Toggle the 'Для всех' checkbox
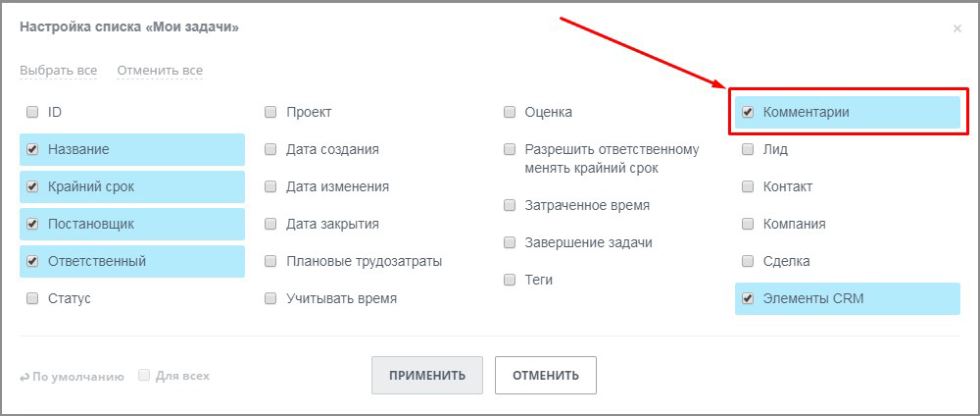 pyautogui.click(x=144, y=375)
